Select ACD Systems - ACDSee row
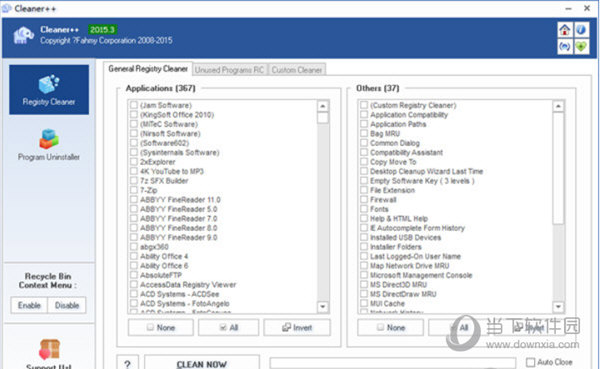600x369 pixels. pyautogui.click(x=179, y=294)
